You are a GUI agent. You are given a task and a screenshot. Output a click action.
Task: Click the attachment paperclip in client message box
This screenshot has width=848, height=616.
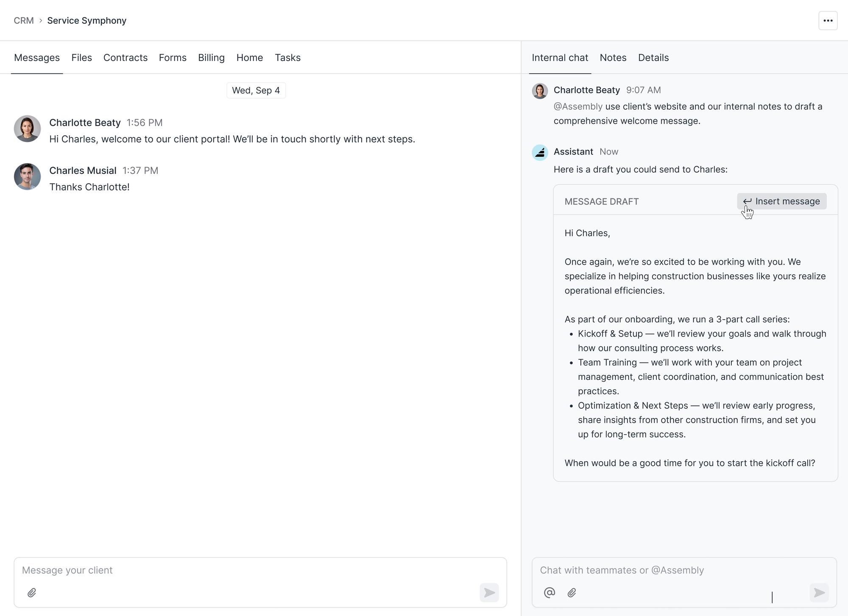tap(32, 593)
